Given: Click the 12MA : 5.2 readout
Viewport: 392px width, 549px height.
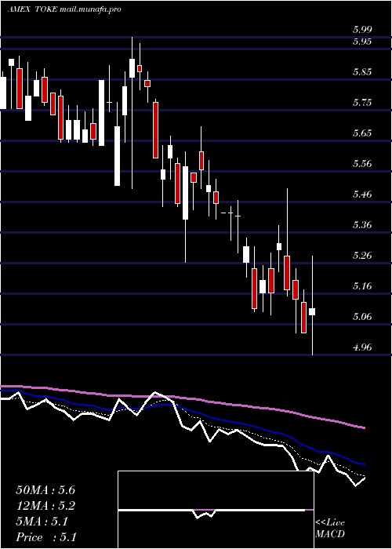Looking at the screenshot, I should pyautogui.click(x=45, y=506).
